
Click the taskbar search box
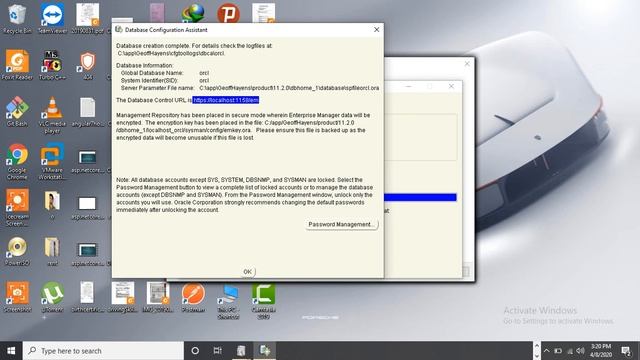click(103, 351)
